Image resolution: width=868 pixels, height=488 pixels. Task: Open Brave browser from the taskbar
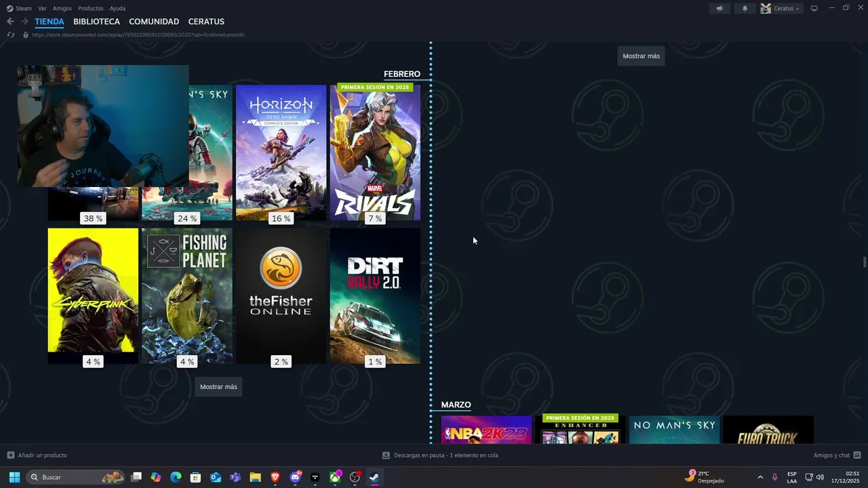[x=275, y=477]
